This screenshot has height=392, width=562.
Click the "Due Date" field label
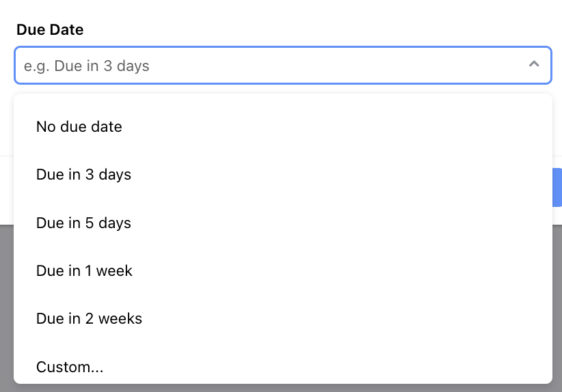(50, 30)
